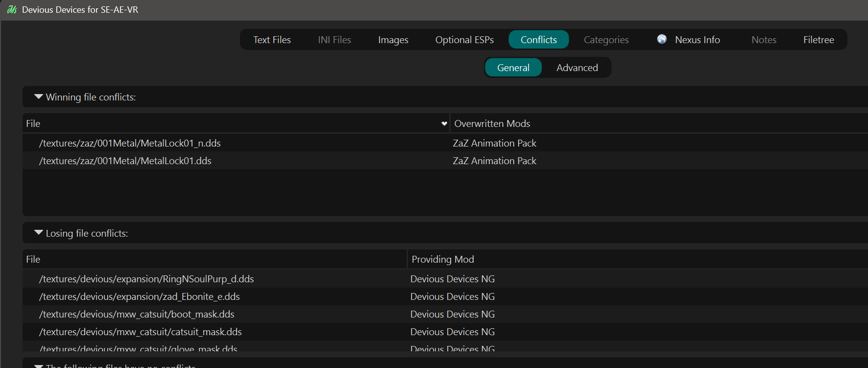Switch to the INI Files tab
This screenshot has width=868, height=368.
point(335,40)
